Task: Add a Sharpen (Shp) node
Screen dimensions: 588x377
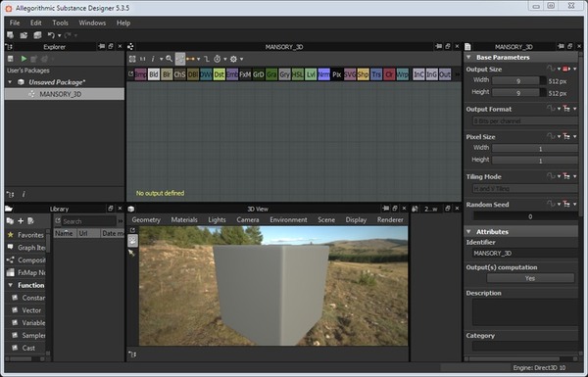Action: [363, 74]
